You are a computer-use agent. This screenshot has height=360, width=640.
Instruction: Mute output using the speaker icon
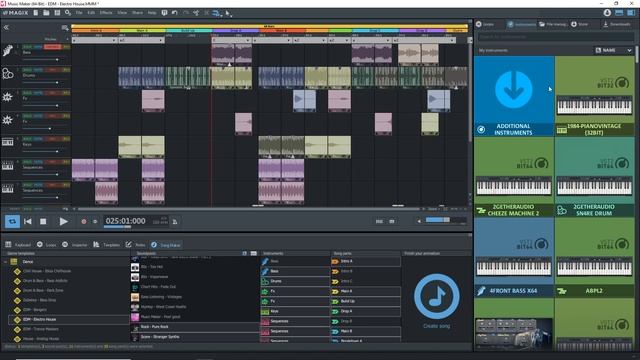419,221
